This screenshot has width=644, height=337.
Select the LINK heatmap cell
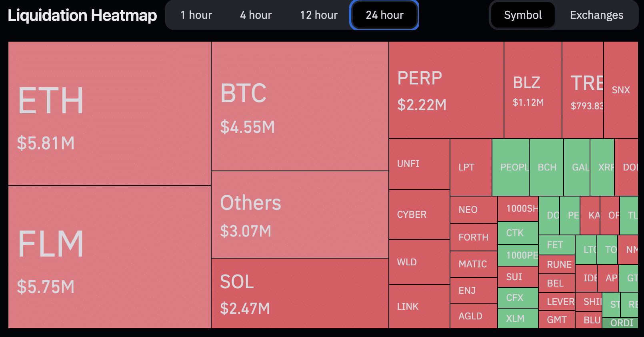419,307
